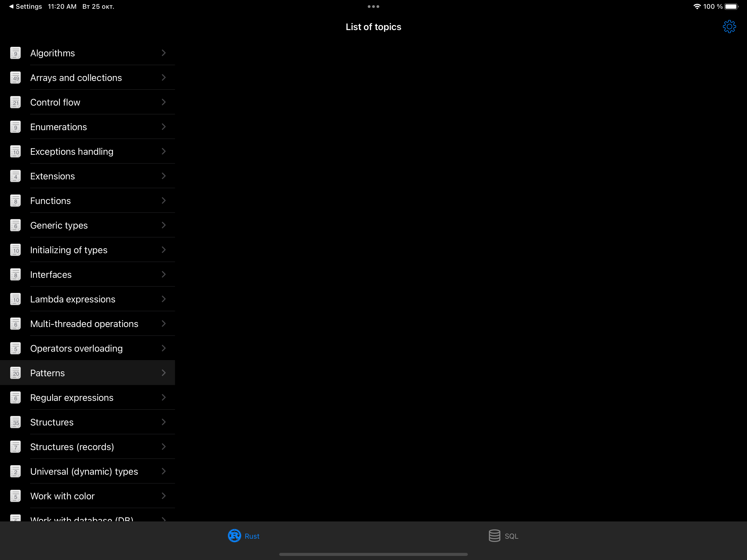The height and width of the screenshot is (560, 747).
Task: Click the Algorithms topic count icon
Action: click(16, 53)
